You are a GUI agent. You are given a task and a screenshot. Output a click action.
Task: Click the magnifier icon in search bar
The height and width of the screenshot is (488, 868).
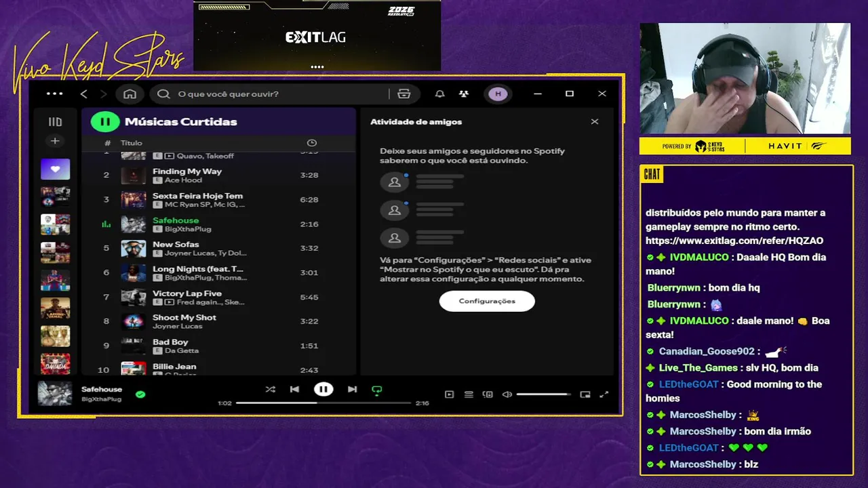coord(163,94)
